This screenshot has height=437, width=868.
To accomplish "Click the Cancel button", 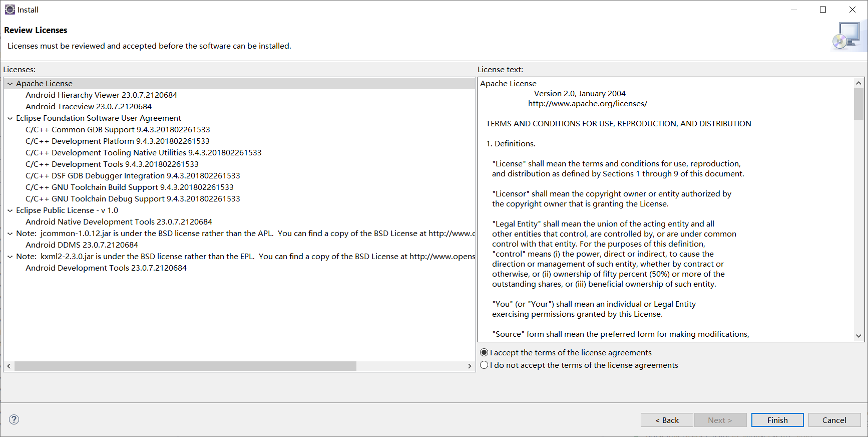I will click(834, 420).
